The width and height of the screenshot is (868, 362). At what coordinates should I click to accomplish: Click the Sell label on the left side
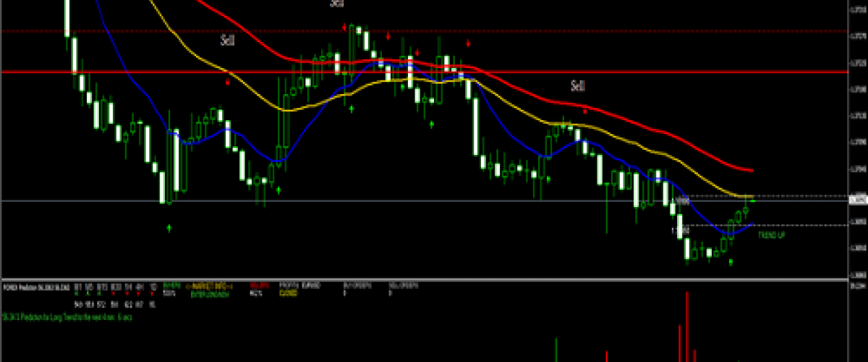[227, 41]
